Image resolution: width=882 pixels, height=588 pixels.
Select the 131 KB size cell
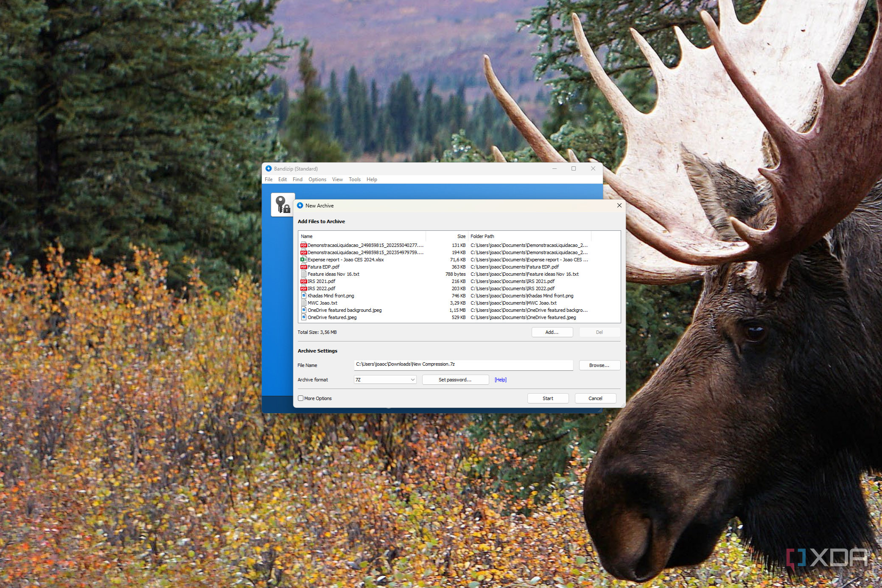(458, 245)
